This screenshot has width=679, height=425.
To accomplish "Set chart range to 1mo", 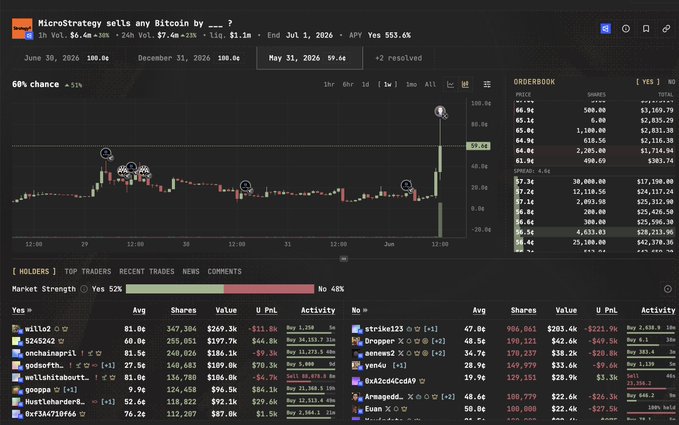I will point(411,84).
